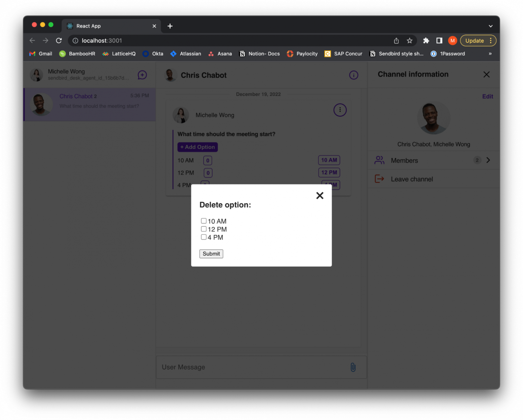
Task: Click Edit in channel information
Action: coord(487,96)
